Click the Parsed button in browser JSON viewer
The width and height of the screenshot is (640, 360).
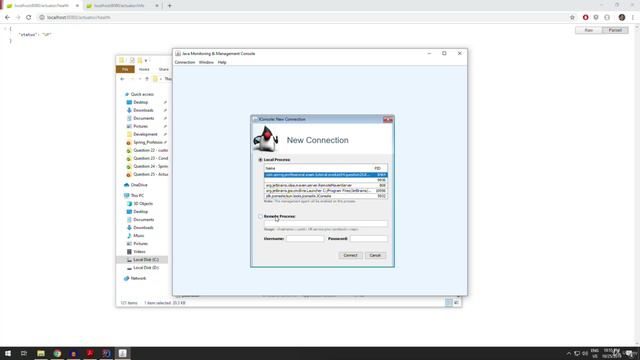coord(615,30)
